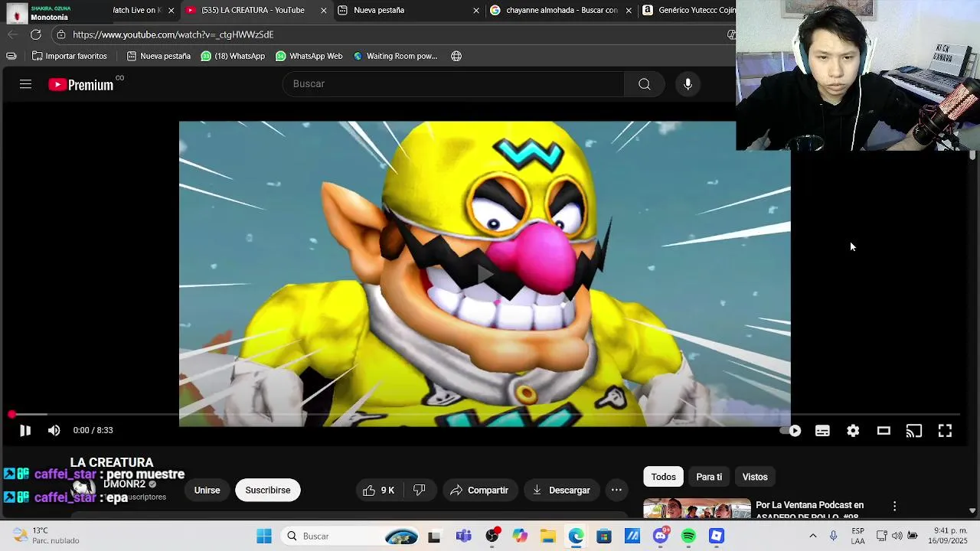Click the globe bookmark icon
This screenshot has width=980, height=551.
456,56
